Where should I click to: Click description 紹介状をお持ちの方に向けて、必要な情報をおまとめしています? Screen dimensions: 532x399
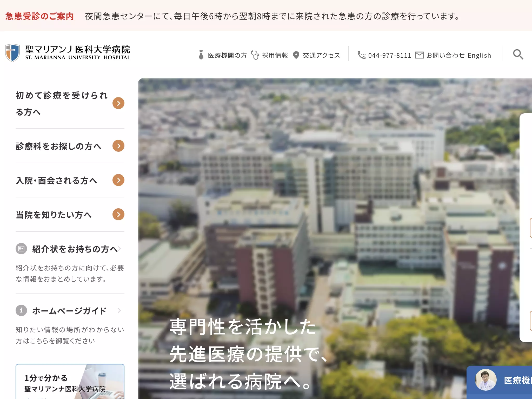(x=70, y=273)
